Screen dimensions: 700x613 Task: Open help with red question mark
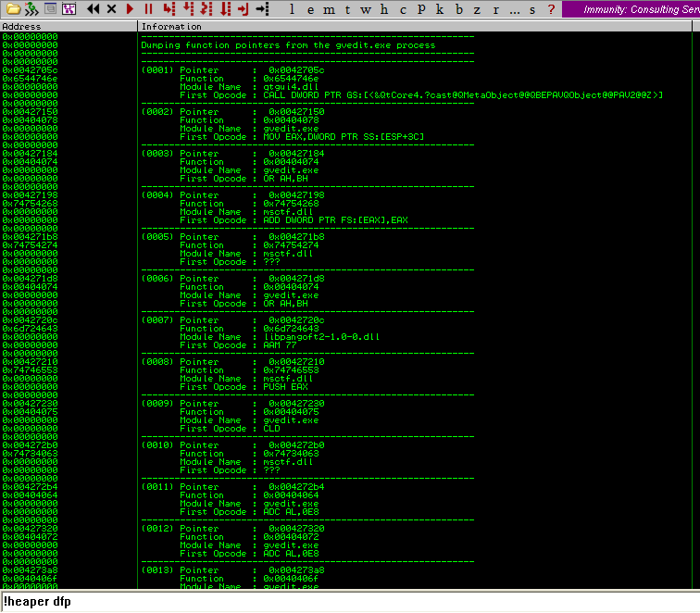551,9
